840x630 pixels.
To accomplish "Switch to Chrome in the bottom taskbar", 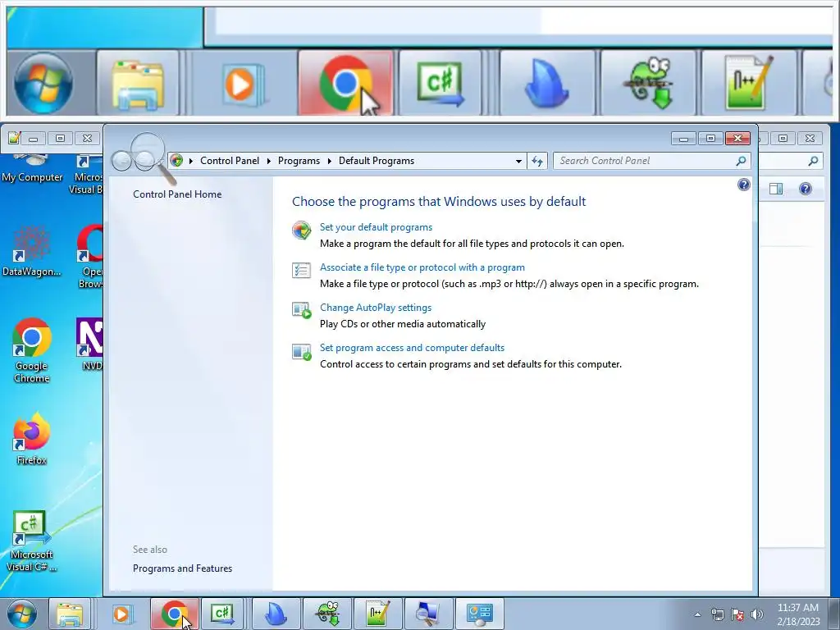I will point(174,614).
